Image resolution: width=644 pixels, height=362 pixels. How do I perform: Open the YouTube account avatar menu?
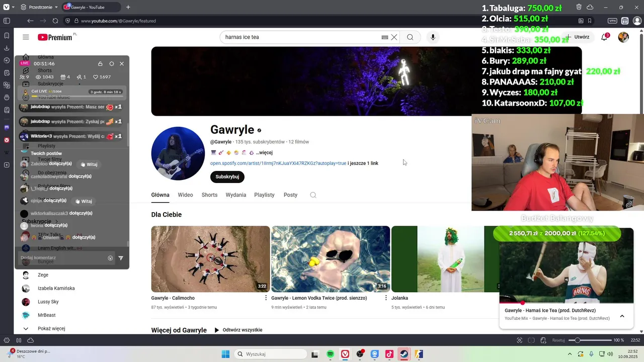[623, 37]
